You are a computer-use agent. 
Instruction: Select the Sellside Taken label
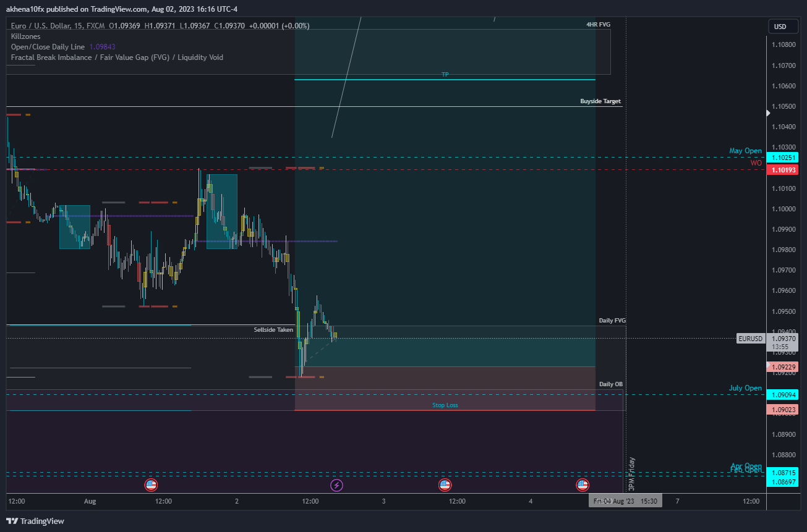273,330
